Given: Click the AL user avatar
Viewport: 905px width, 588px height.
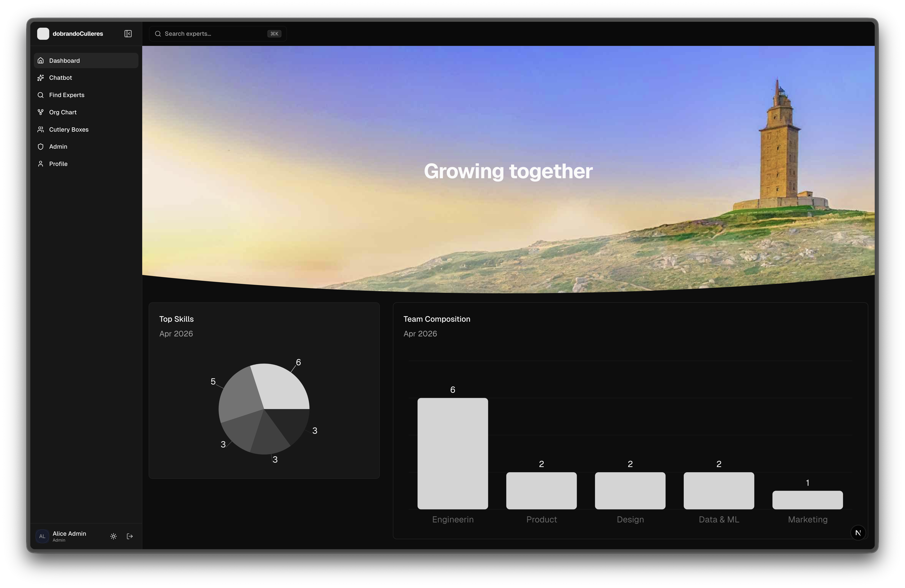Looking at the screenshot, I should click(x=42, y=536).
